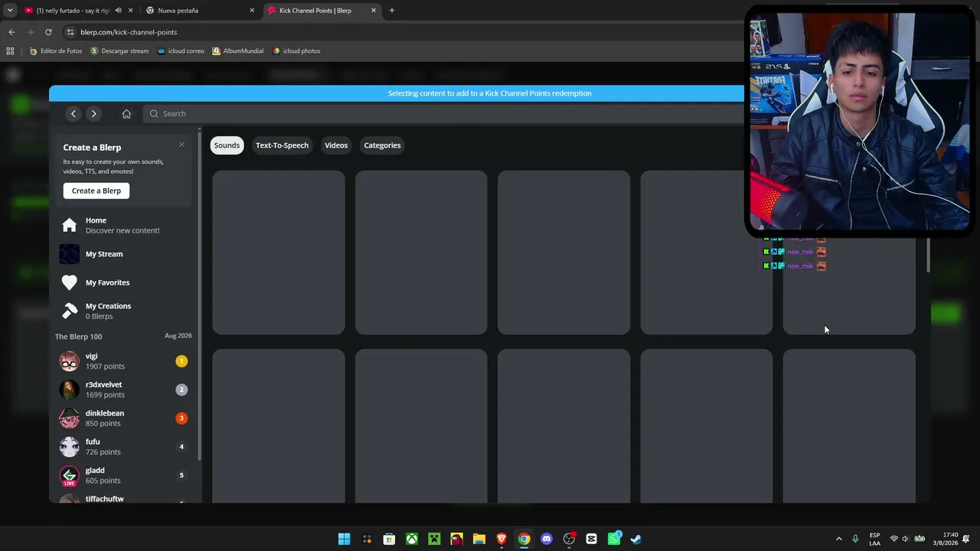Select 'r3dxvelvet' name in the leaderboard
980x551 pixels.
click(103, 385)
